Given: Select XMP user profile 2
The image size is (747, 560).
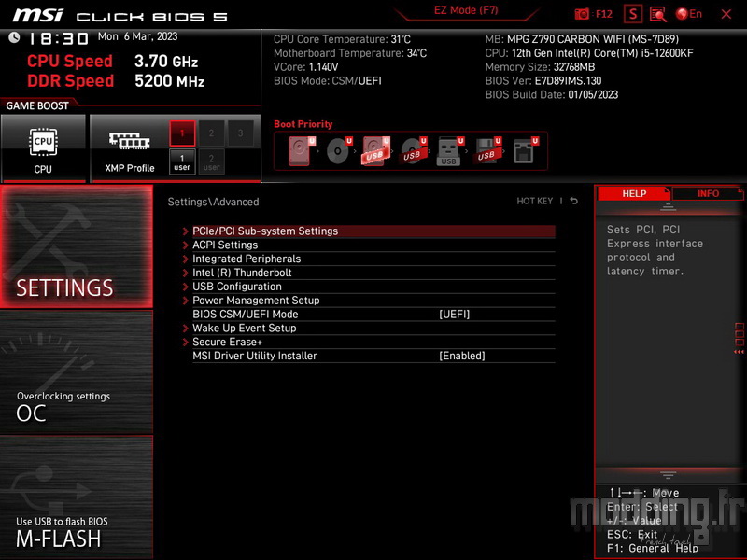Looking at the screenshot, I should tap(211, 161).
